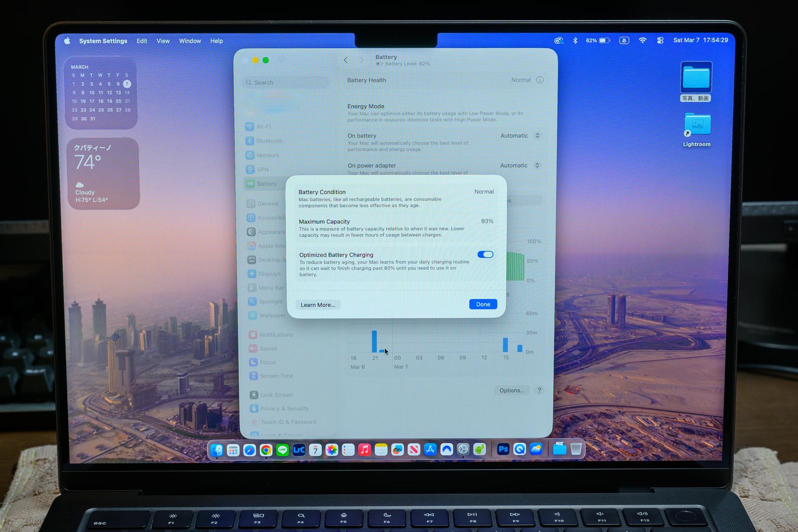Open the Weather app in the Dock
This screenshot has width=798, height=532.
pyautogui.click(x=536, y=449)
